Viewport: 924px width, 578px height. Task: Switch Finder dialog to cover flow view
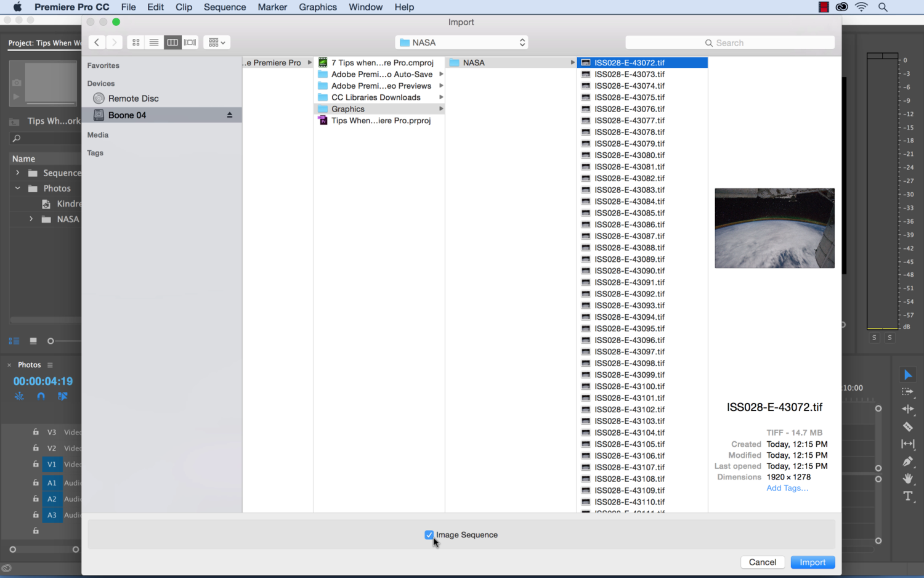coord(190,43)
